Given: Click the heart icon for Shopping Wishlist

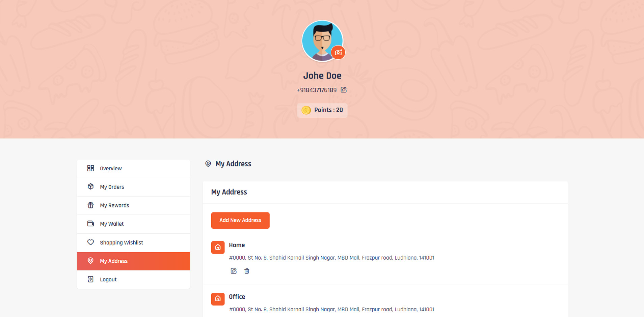Looking at the screenshot, I should coord(90,242).
